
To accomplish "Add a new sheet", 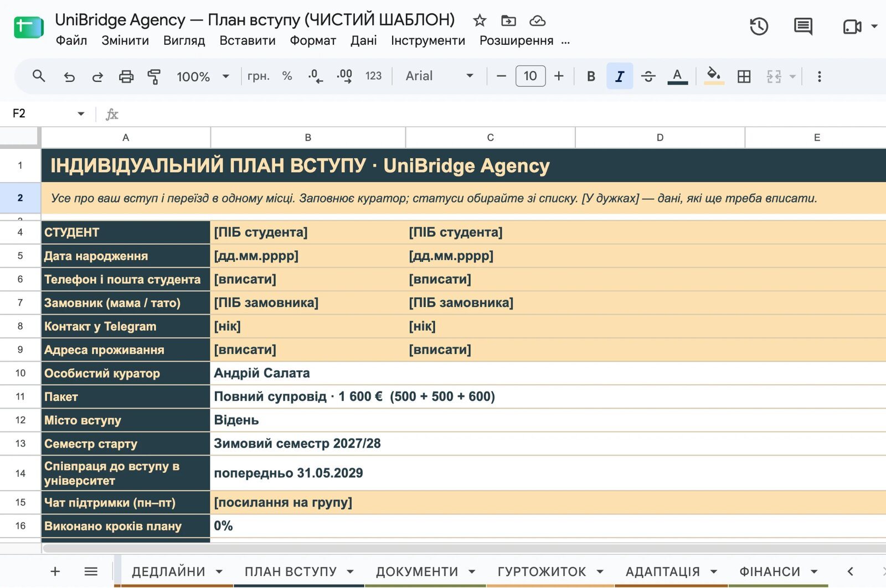I will pos(55,571).
